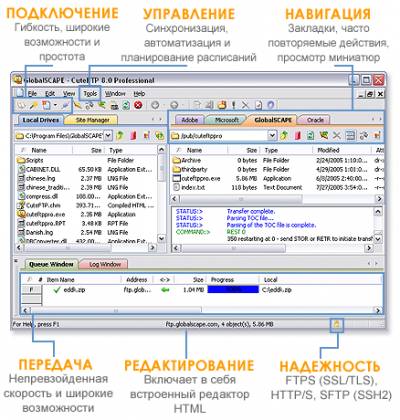400x420 pixels.
Task: Click the red stop transfer icon
Action: (x=138, y=105)
